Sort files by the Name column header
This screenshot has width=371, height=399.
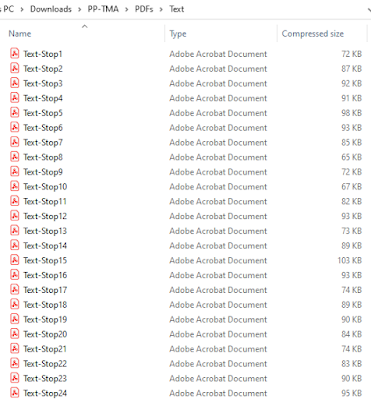(x=20, y=34)
